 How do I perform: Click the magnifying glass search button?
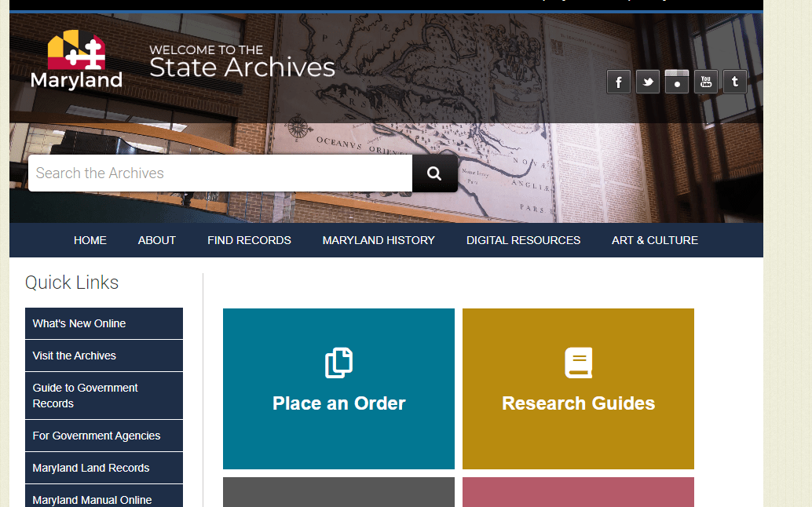pos(435,173)
